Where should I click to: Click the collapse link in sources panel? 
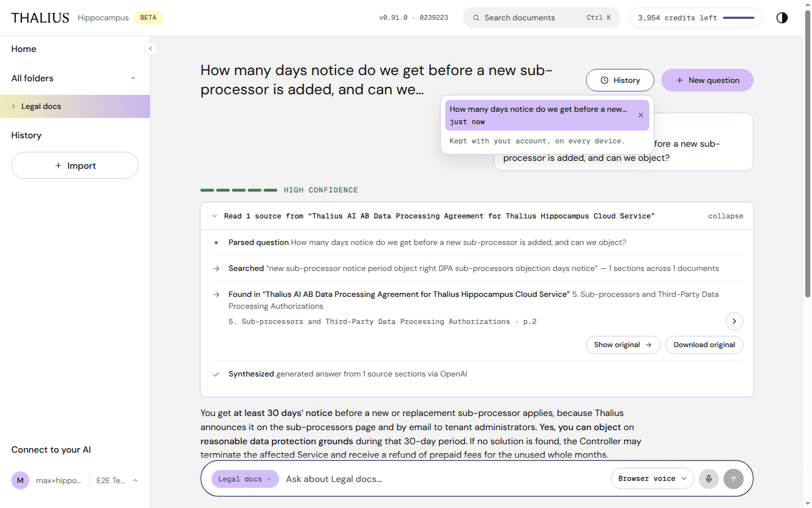726,216
